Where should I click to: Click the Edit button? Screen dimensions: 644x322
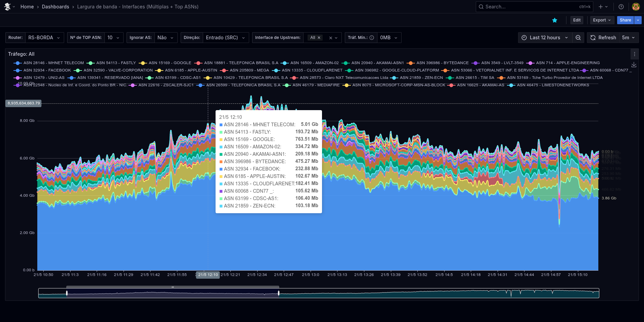click(577, 20)
